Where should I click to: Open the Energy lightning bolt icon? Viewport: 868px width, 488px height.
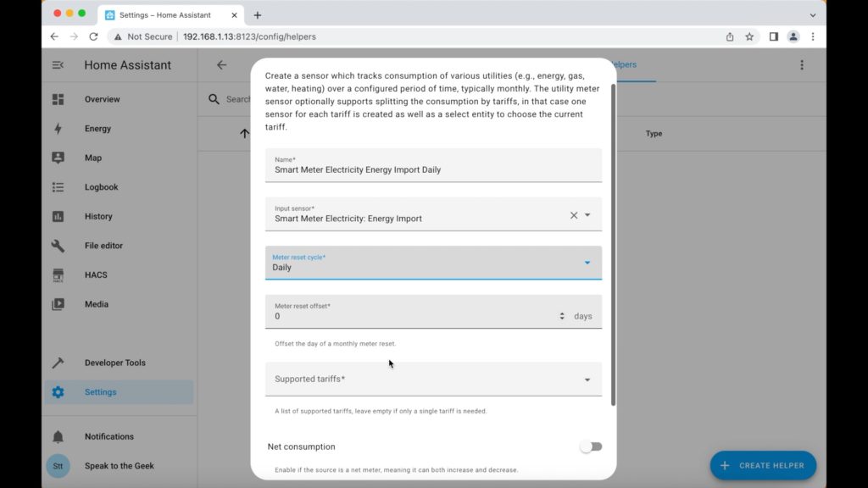[58, 129]
